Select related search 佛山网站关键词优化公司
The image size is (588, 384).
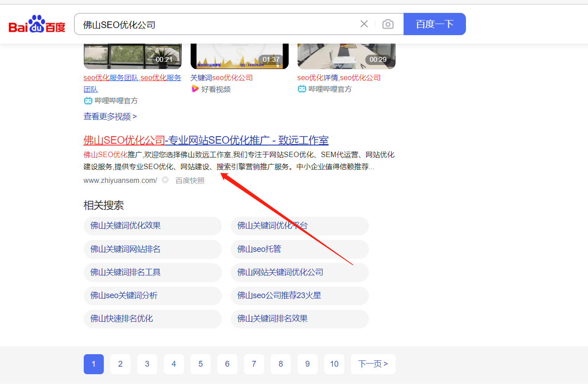300,272
